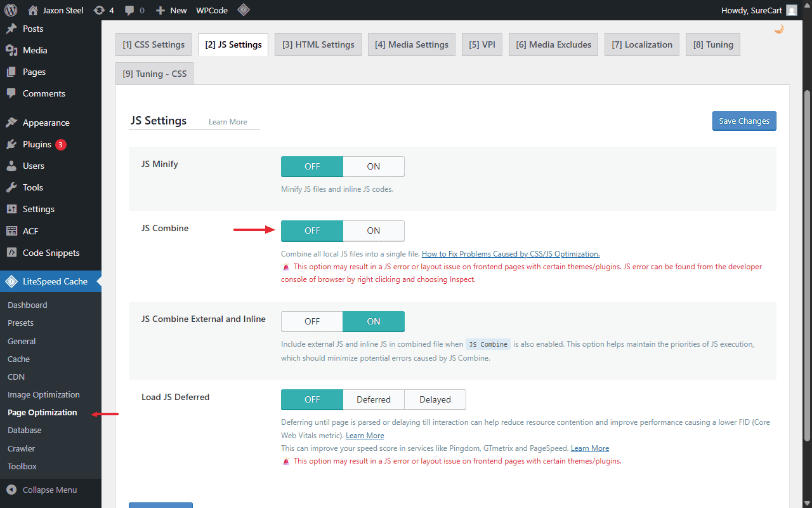Turn JS Combine ON
812x508 pixels.
(374, 231)
